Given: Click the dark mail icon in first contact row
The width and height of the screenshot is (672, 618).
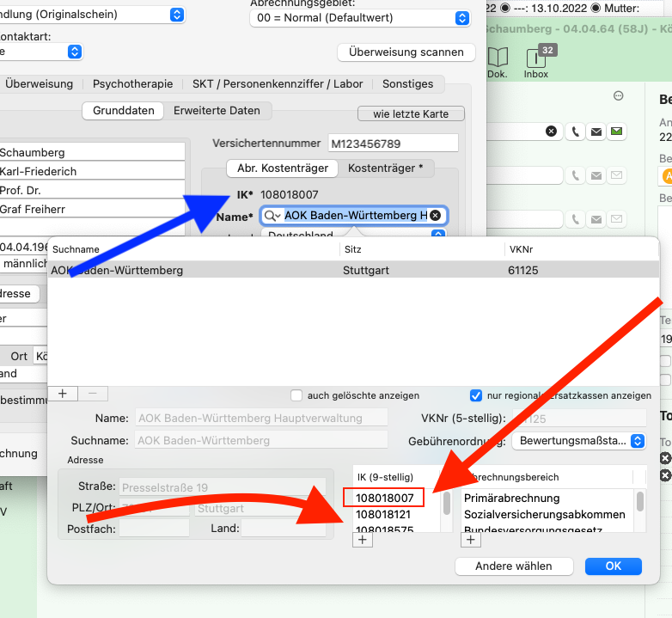Looking at the screenshot, I should click(x=596, y=132).
